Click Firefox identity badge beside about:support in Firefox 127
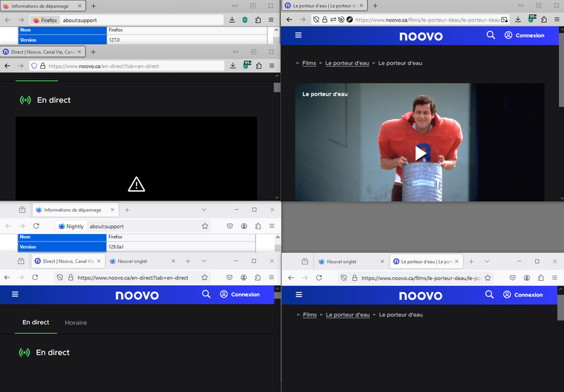Image resolution: width=564 pixels, height=392 pixels. click(x=46, y=20)
